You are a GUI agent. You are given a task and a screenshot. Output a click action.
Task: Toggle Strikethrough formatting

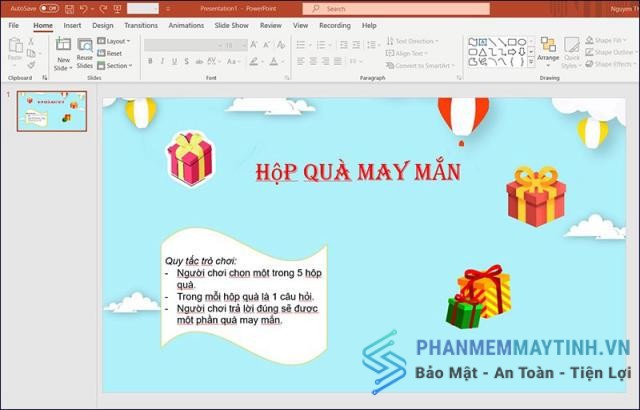point(199,62)
